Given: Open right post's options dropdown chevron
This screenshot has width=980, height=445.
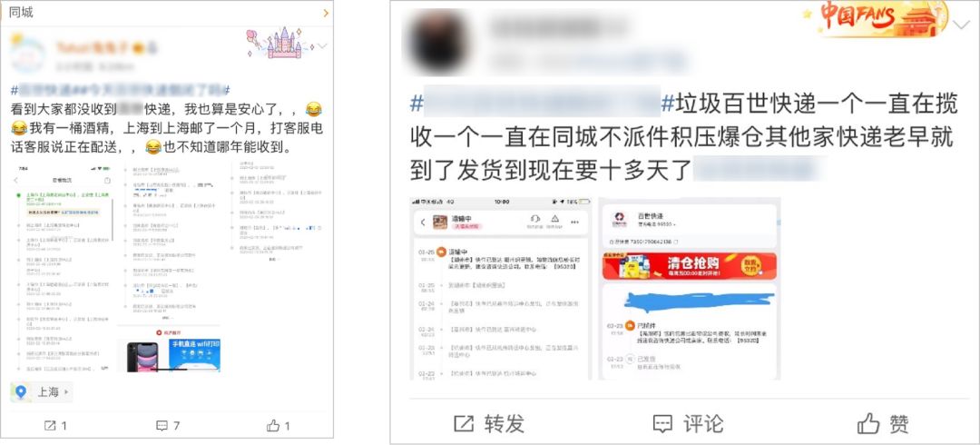Looking at the screenshot, I should pyautogui.click(x=961, y=25).
